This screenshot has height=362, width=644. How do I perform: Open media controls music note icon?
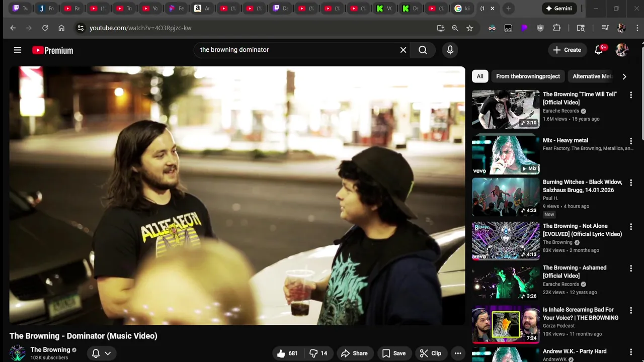click(x=605, y=28)
